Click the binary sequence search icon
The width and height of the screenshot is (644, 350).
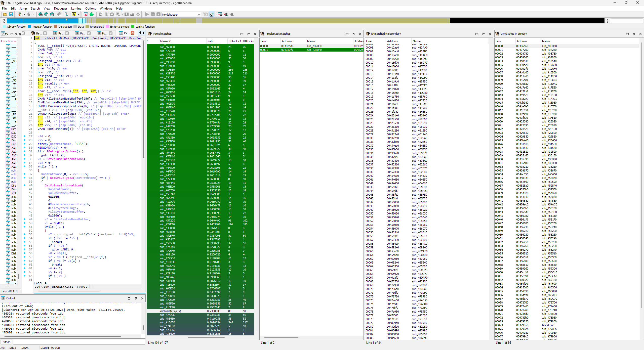52,15
